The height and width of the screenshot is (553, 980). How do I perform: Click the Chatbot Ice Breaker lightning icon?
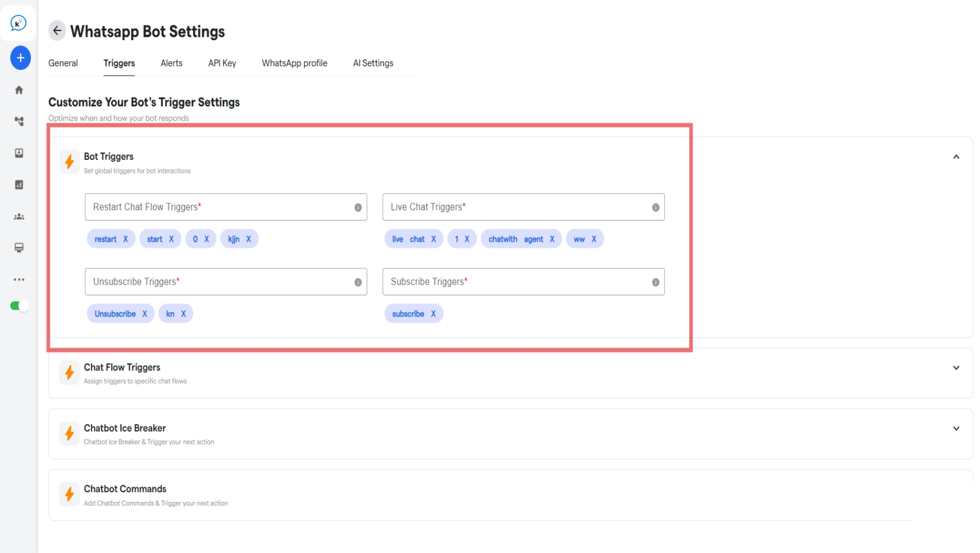(69, 433)
